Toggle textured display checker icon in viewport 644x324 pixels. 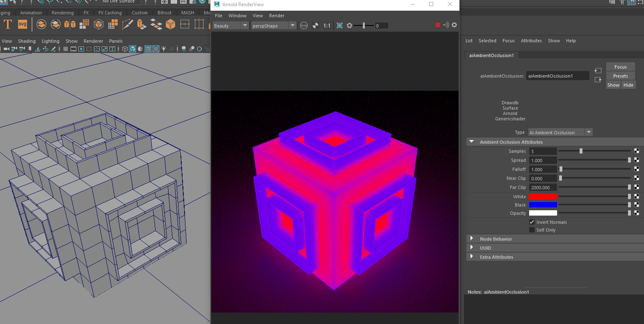(x=156, y=49)
